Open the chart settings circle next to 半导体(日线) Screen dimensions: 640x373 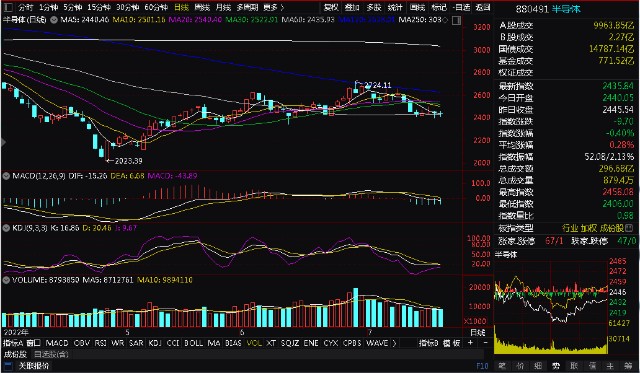pyautogui.click(x=54, y=20)
